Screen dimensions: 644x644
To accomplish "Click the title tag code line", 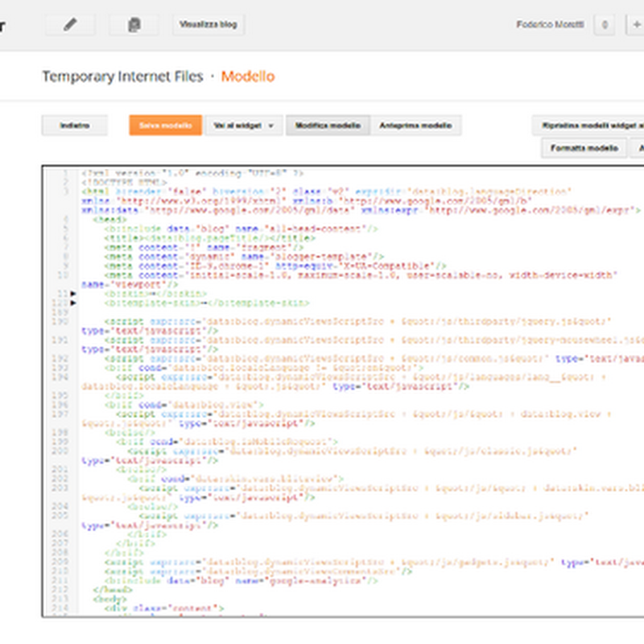I will coord(210,238).
